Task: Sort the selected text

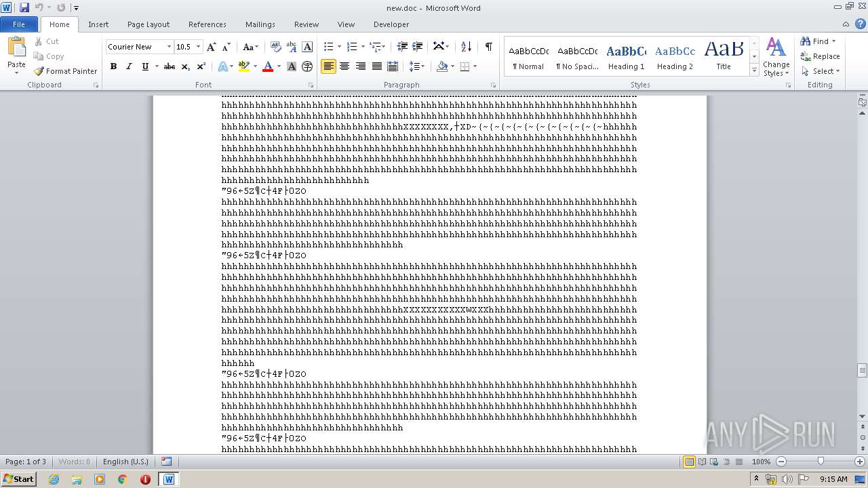Action: [x=466, y=47]
